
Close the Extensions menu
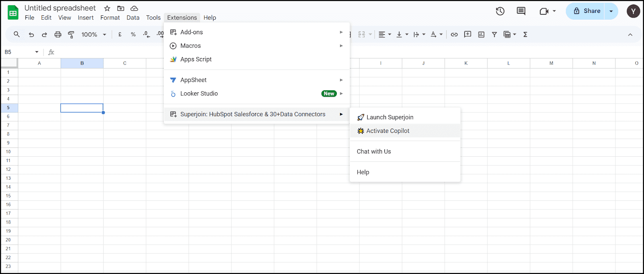182,18
